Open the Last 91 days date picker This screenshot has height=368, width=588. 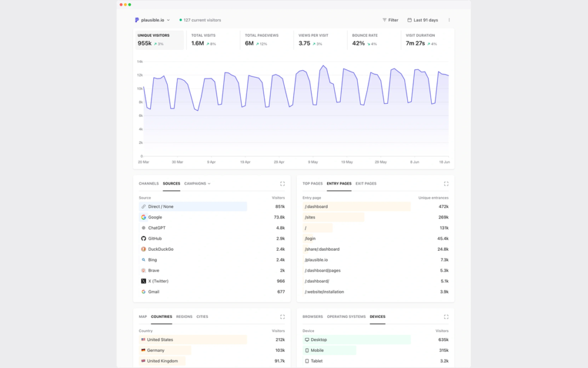coord(423,20)
